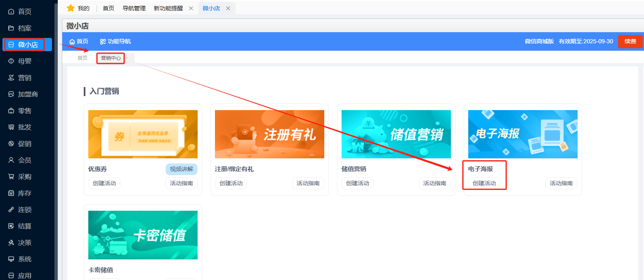Image resolution: width=644 pixels, height=280 pixels.
Task: Click 创建活动 under 储值营销
Action: (x=358, y=183)
